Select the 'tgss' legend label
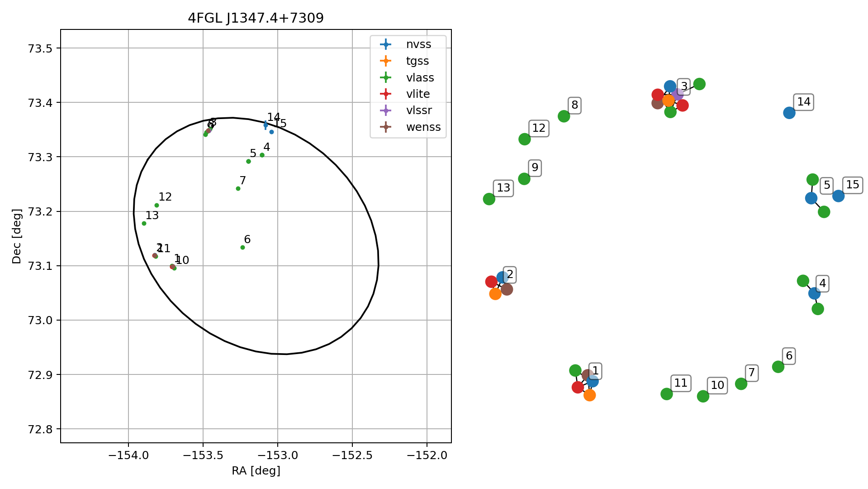Viewport: 868px width, 489px height. (x=417, y=61)
